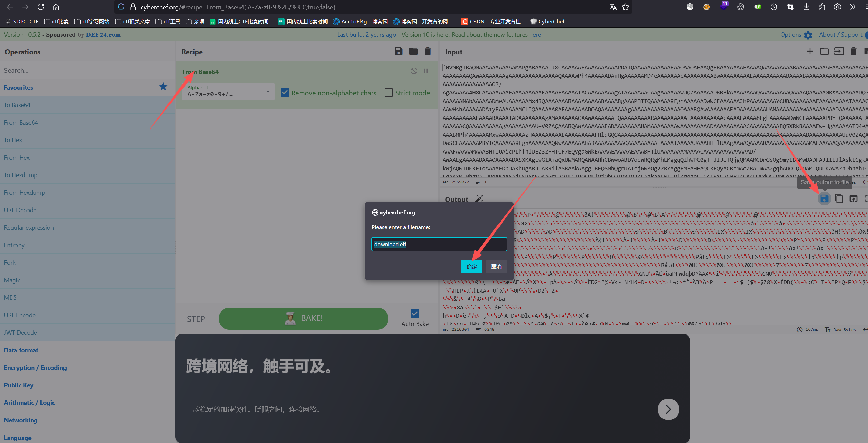The height and width of the screenshot is (443, 868).
Task: Expand the Encryption / Encoding category
Action: 35,367
